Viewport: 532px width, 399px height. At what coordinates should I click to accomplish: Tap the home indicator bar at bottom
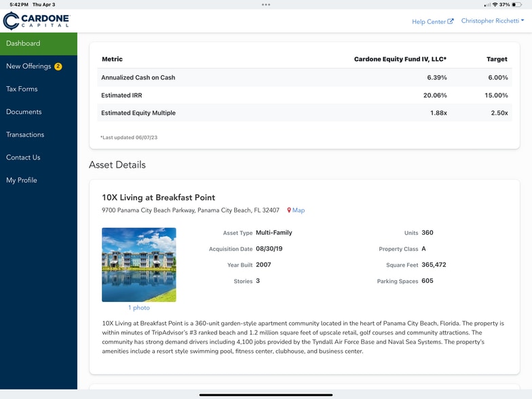tap(266, 394)
